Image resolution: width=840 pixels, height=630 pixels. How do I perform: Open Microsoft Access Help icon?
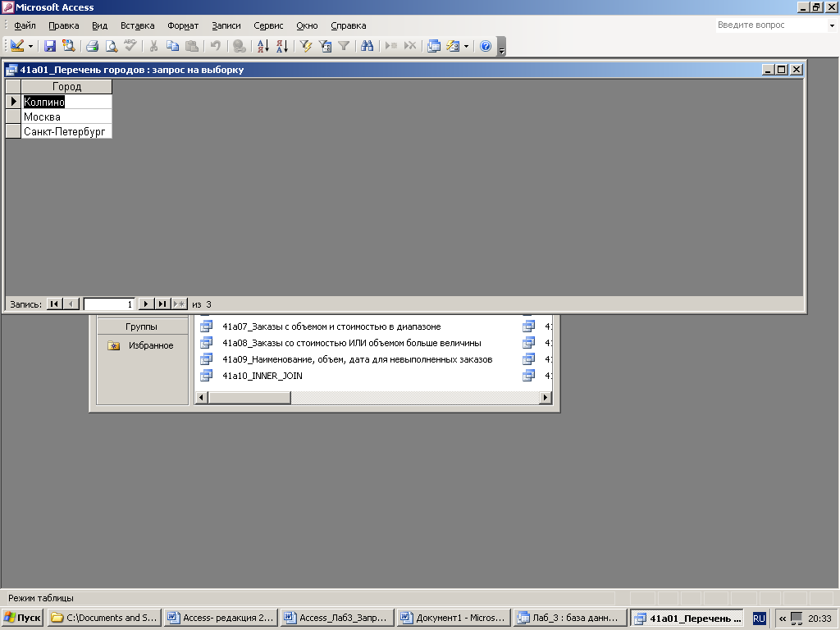pos(486,46)
